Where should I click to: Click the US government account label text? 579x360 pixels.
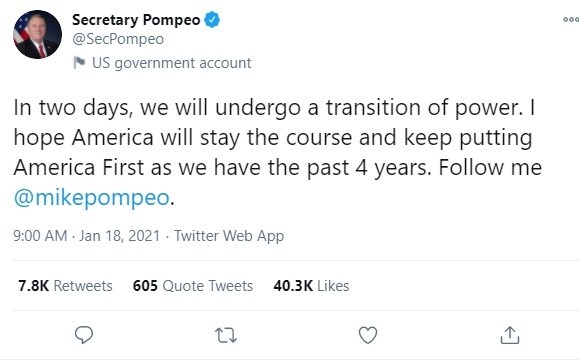tap(172, 63)
